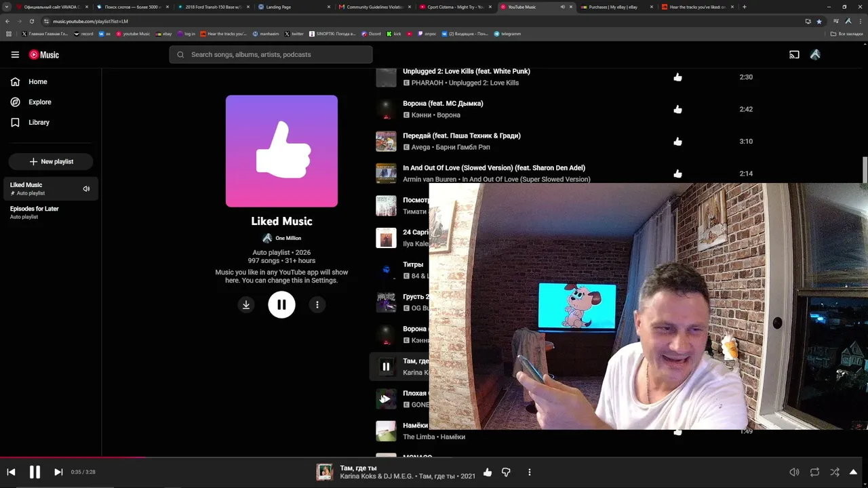Switch to VAVADA browser tab
Screen dimensions: 868x488
pos(52,7)
